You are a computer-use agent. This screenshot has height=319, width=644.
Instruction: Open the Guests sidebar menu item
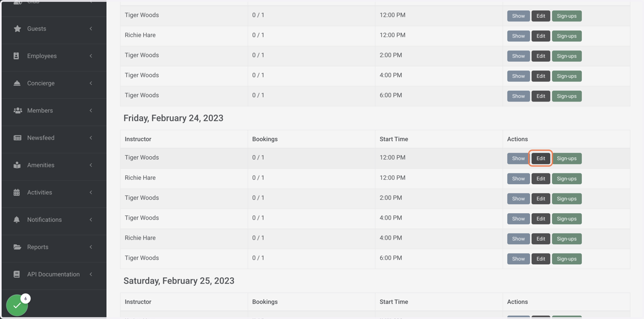tap(54, 28)
